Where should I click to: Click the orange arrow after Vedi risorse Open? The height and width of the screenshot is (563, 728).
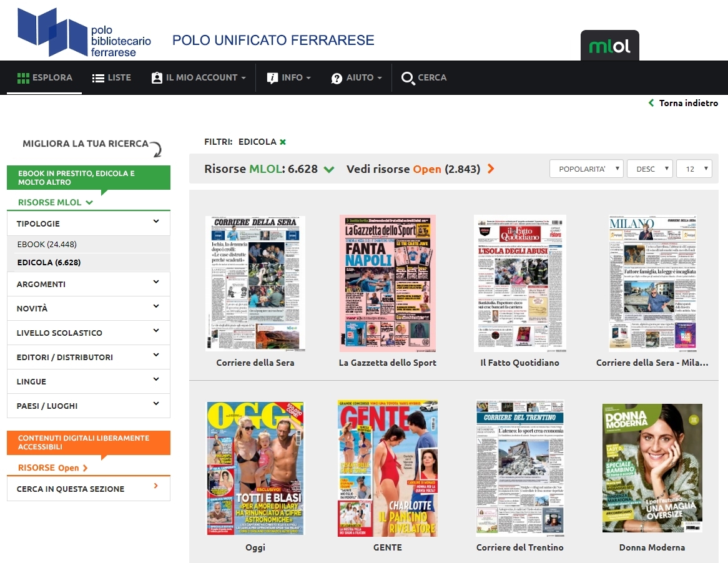(x=491, y=169)
